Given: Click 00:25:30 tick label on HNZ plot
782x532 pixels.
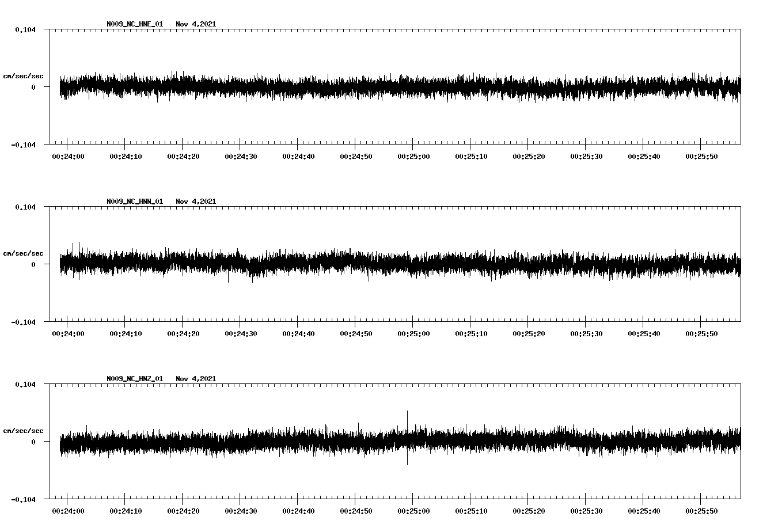Looking at the screenshot, I should tap(586, 511).
